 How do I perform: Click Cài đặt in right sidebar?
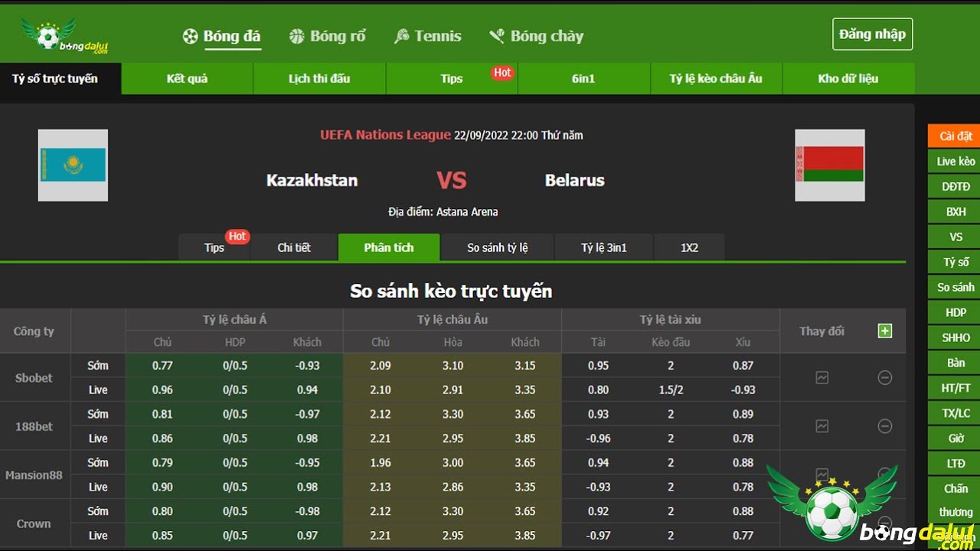[955, 135]
